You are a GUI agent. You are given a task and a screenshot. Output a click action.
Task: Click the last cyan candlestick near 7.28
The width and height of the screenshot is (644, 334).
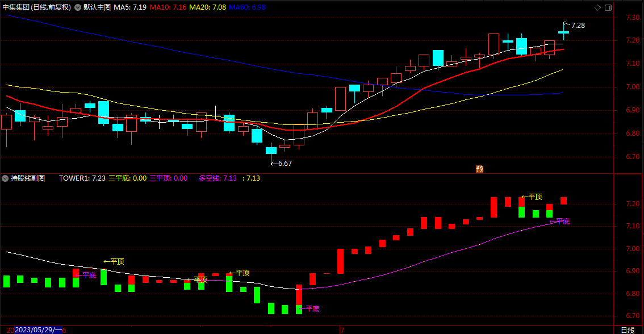coord(563,32)
